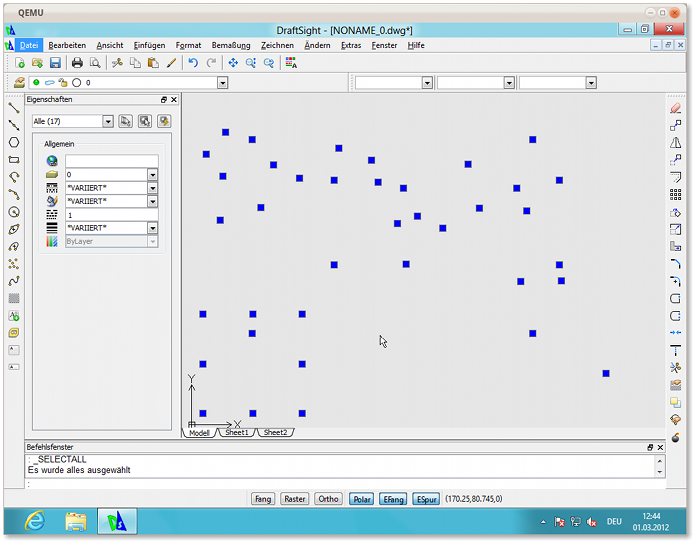Click the Print icon in toolbar
Viewport: 693px width, 541px height.
(77, 63)
